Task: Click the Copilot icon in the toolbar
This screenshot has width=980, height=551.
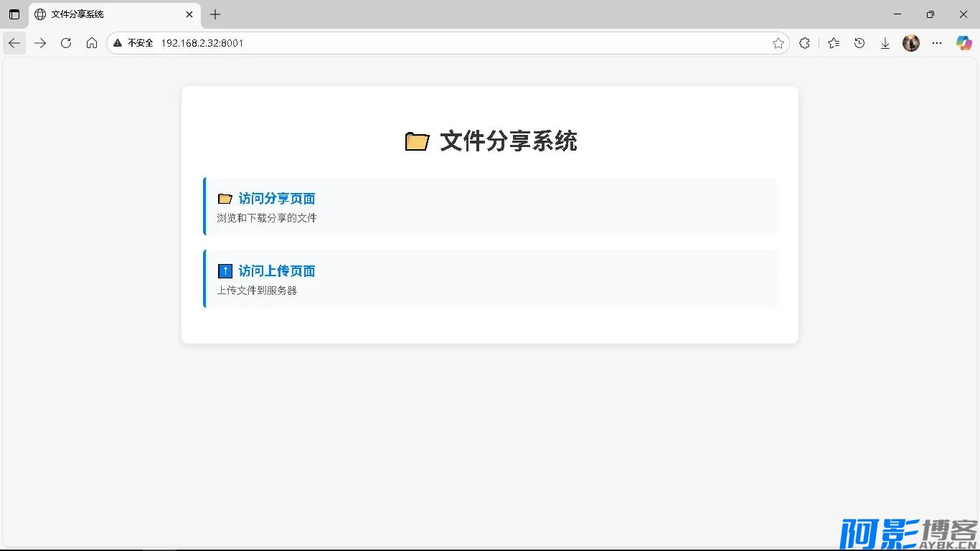Action: point(963,43)
